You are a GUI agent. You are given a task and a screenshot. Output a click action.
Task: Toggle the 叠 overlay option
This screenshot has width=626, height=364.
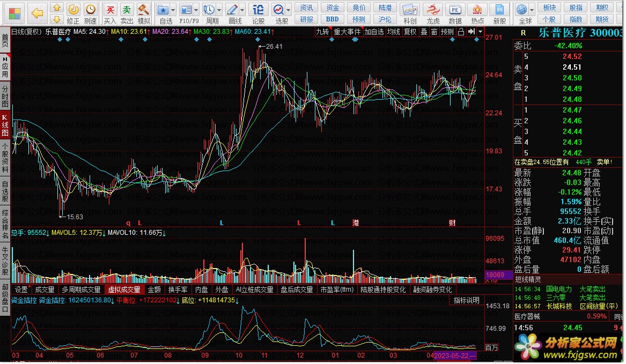click(424, 32)
